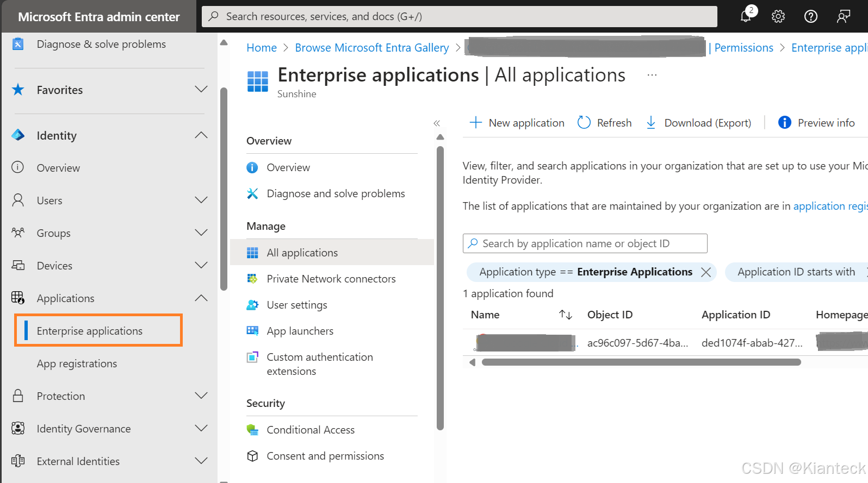
Task: Click the Refresh icon
Action: tap(584, 123)
